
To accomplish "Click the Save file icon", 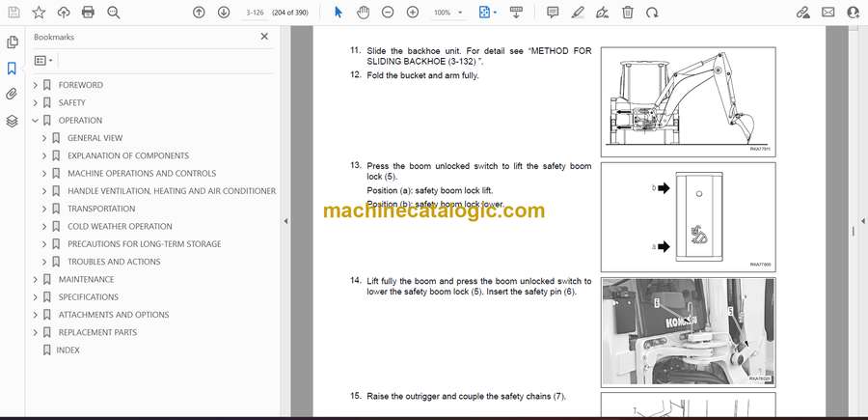I will click(14, 13).
